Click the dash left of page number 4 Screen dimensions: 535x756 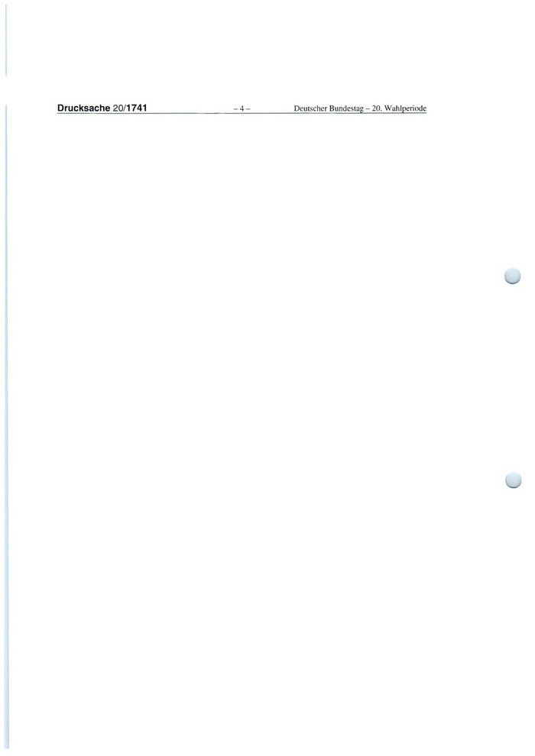click(235, 109)
